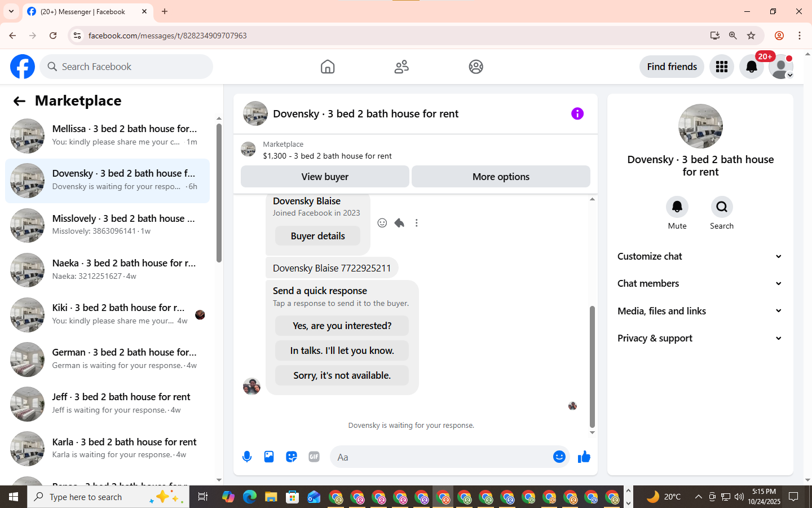The height and width of the screenshot is (508, 812).
Task: Bookmark this page star icon
Action: [x=751, y=36]
